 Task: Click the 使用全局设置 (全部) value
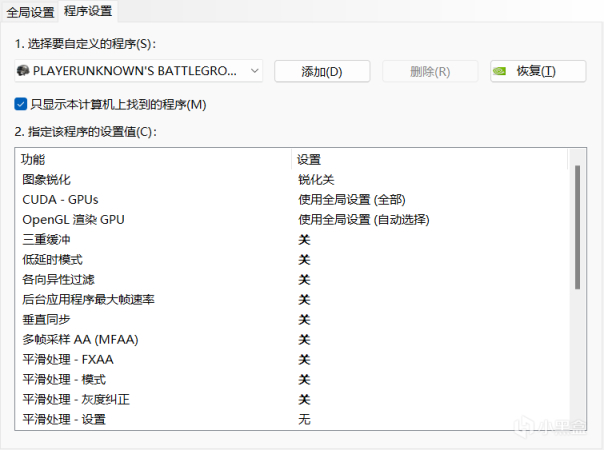(x=352, y=200)
